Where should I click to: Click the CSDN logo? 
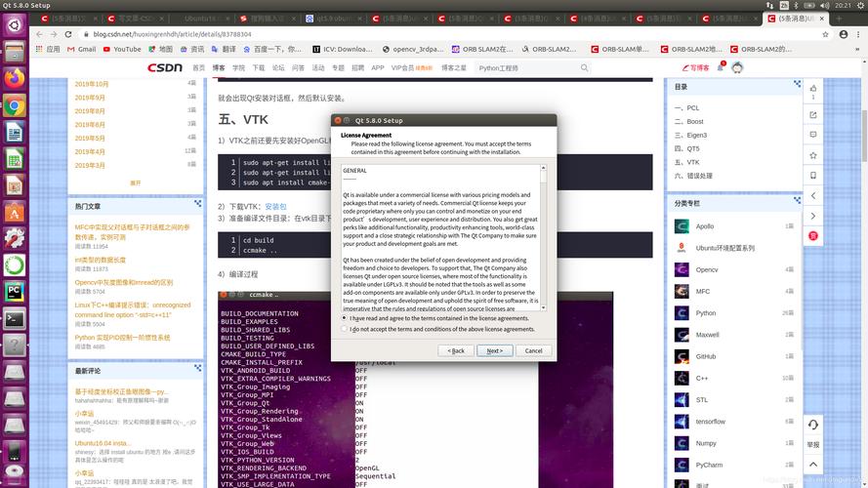pyautogui.click(x=164, y=67)
